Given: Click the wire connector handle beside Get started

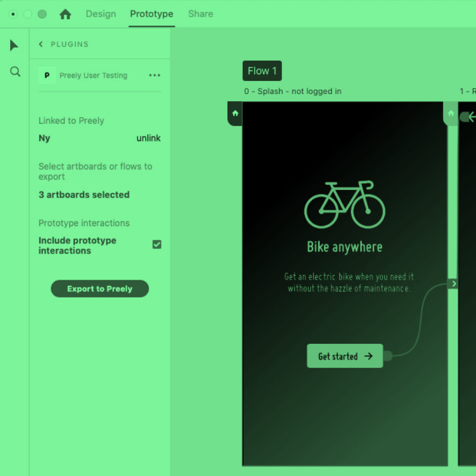Looking at the screenshot, I should (x=388, y=355).
